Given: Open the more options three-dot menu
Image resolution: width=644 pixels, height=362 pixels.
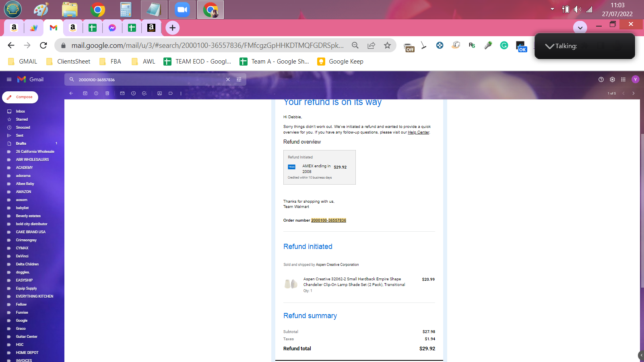Looking at the screenshot, I should coord(181,93).
